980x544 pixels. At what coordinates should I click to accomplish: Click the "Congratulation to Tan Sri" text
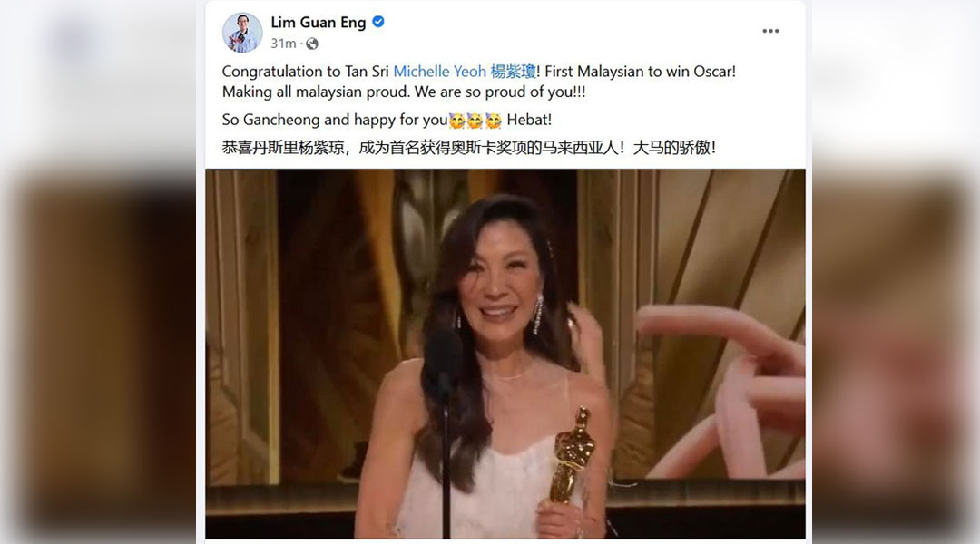[x=306, y=72]
